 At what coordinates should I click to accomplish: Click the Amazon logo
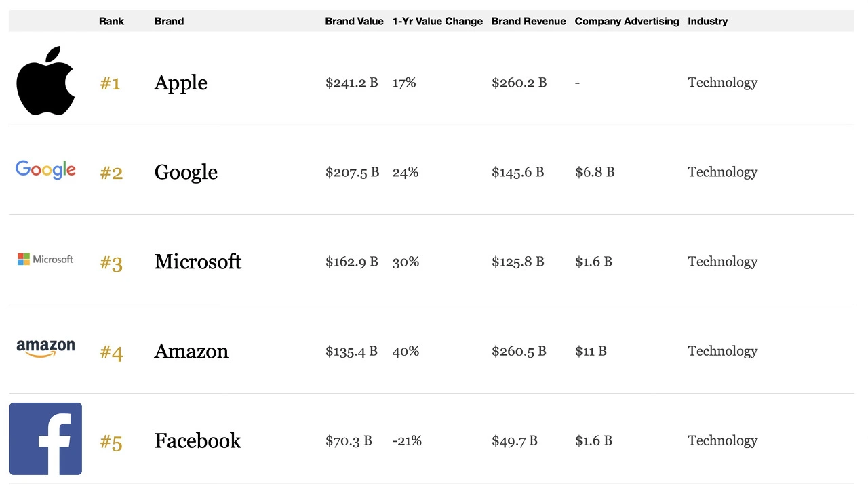pyautogui.click(x=45, y=348)
